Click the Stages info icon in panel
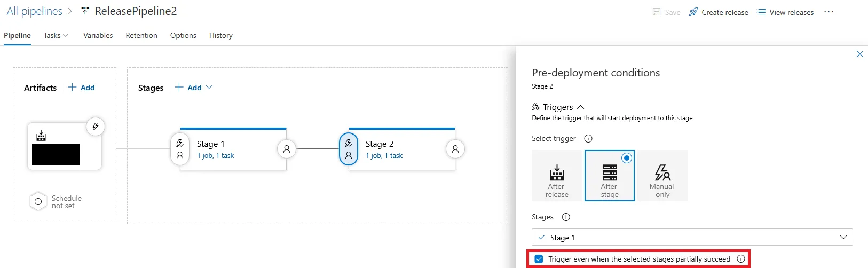 566,217
